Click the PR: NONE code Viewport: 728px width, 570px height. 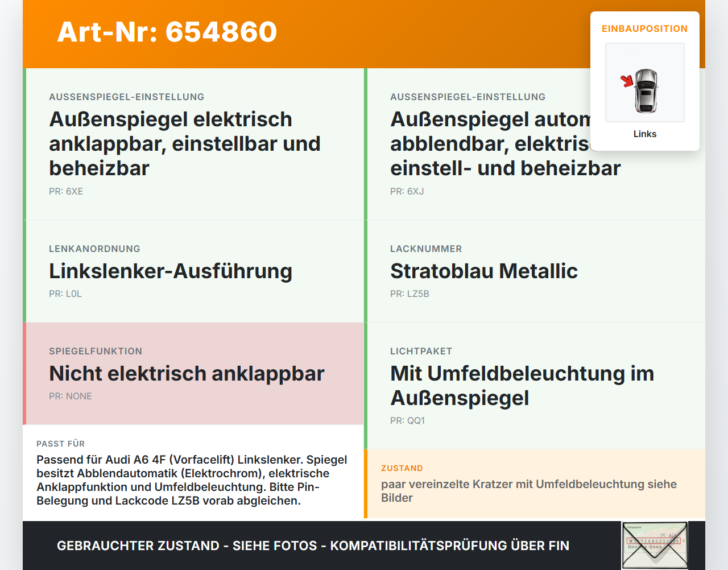tap(71, 396)
